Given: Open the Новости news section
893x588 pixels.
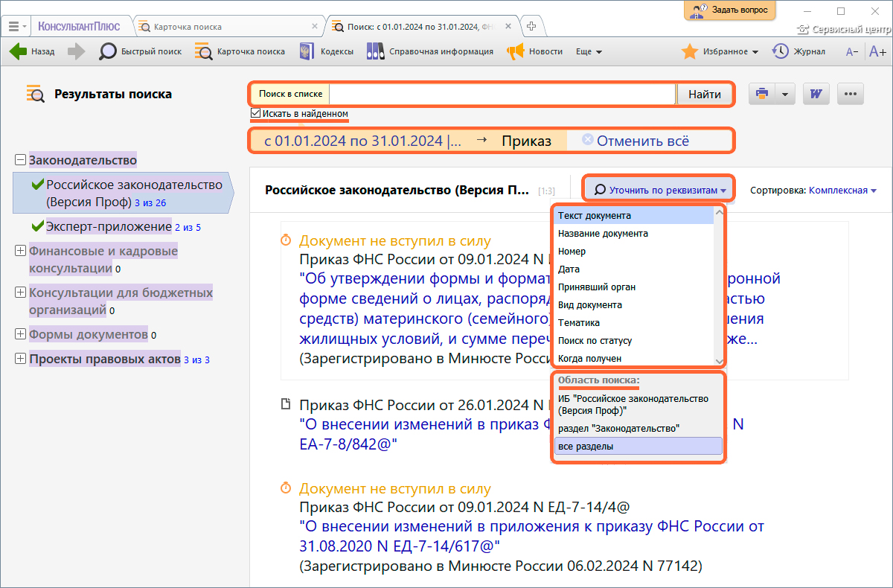Looking at the screenshot, I should (534, 51).
